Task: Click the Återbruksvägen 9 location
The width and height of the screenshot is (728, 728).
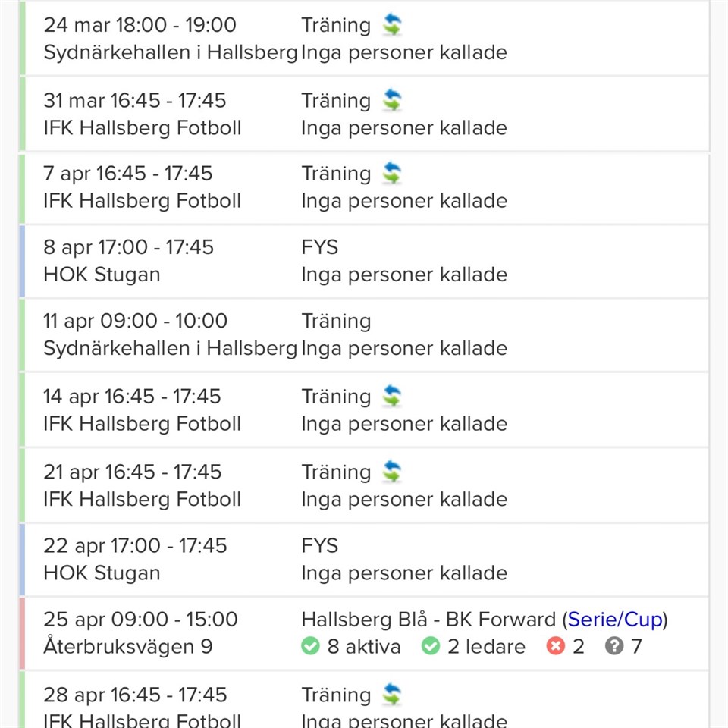Action: (128, 647)
